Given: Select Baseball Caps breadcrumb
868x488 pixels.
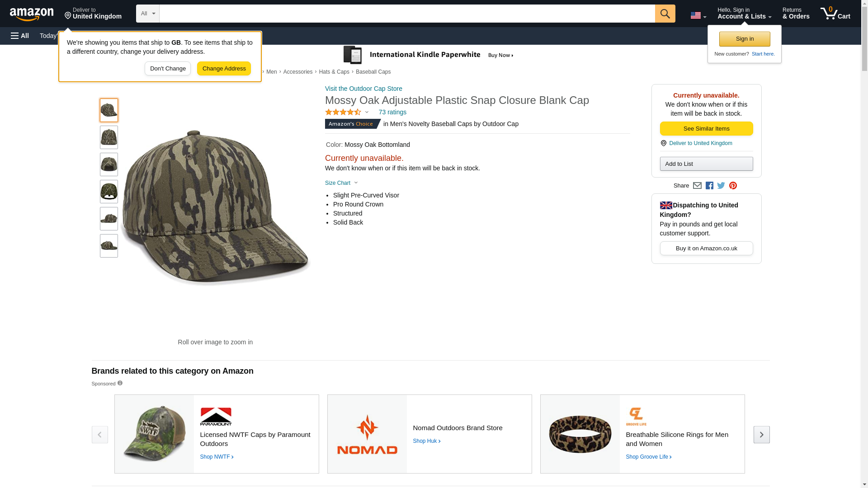Looking at the screenshot, I should 373,72.
